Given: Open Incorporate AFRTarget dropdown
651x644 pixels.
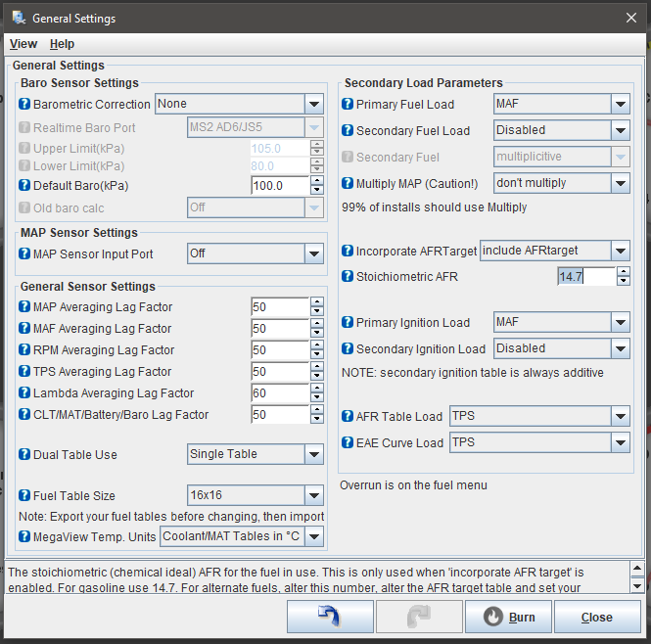Looking at the screenshot, I should point(621,251).
